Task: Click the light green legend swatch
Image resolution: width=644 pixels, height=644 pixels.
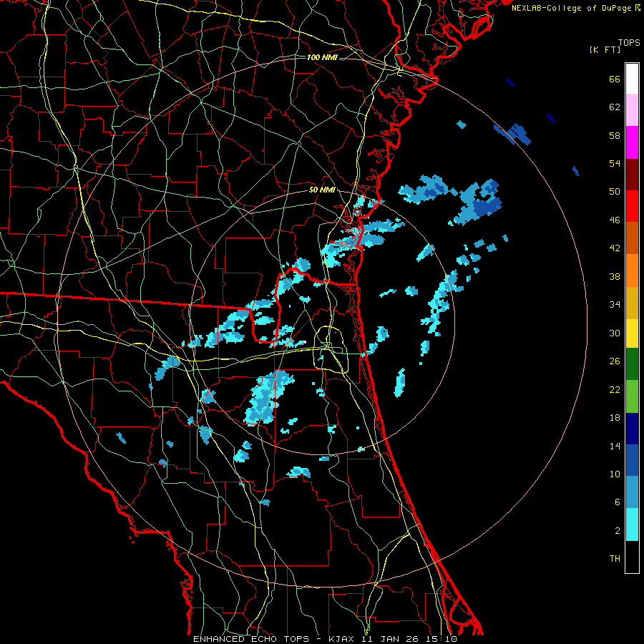Action: 632,396
